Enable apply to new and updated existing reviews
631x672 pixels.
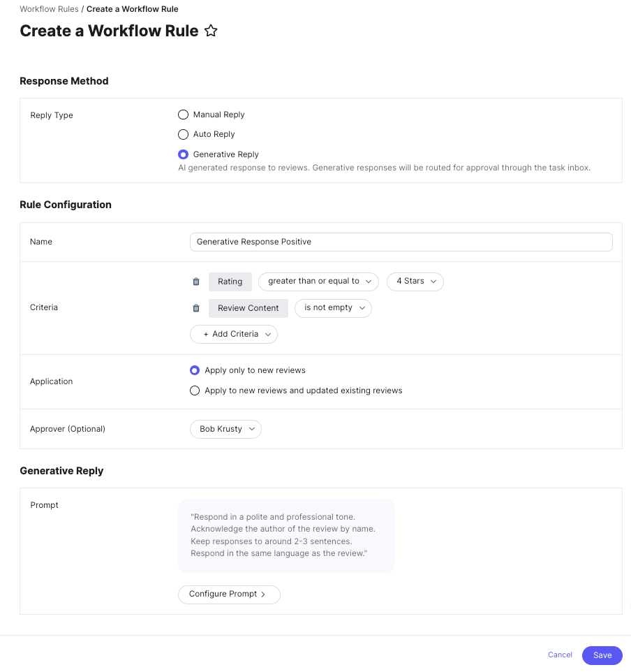[x=195, y=390]
